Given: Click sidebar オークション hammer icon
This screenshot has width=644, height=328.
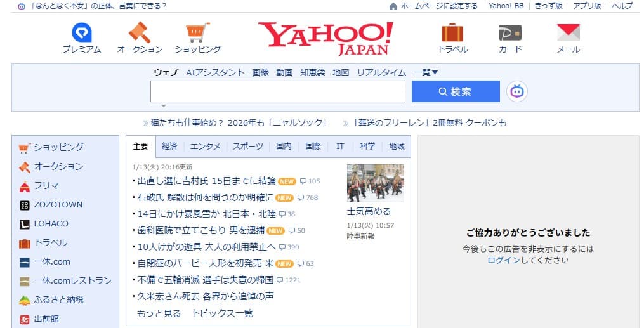Looking at the screenshot, I should [x=25, y=167].
